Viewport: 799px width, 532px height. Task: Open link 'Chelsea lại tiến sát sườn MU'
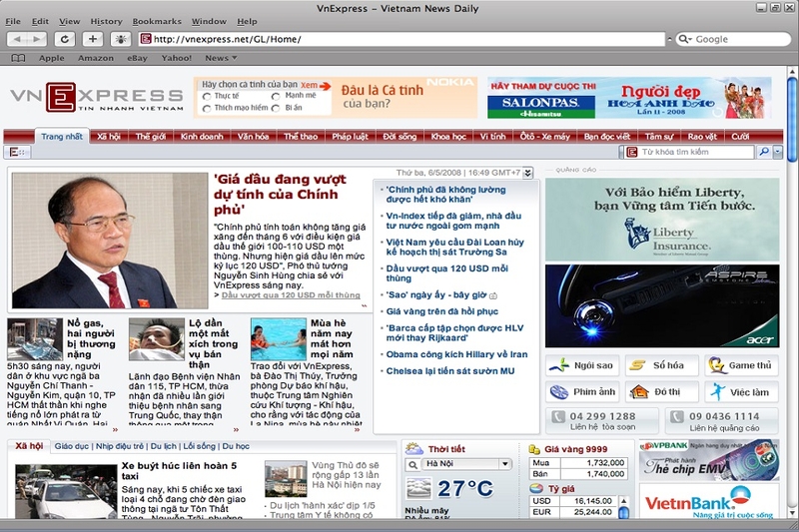tap(450, 370)
